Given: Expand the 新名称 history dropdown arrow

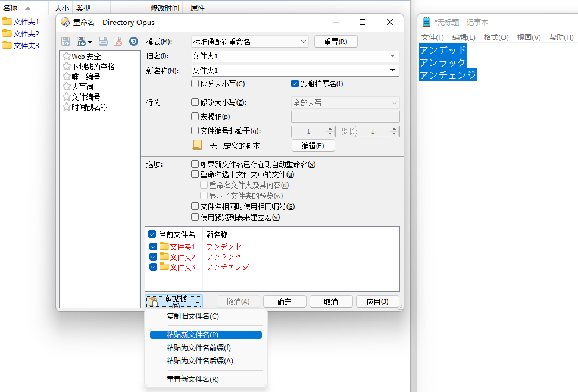Looking at the screenshot, I should click(393, 70).
